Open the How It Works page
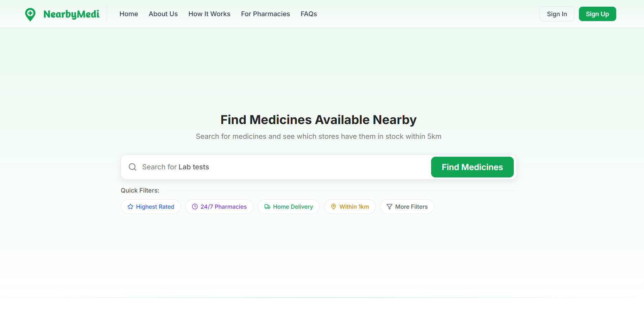644x318 pixels. [209, 14]
